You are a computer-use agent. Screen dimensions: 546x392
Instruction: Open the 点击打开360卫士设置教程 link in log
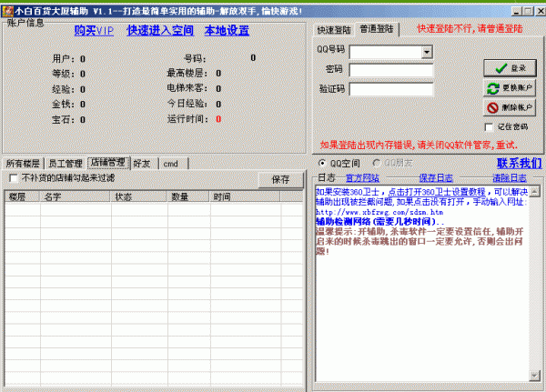437,192
